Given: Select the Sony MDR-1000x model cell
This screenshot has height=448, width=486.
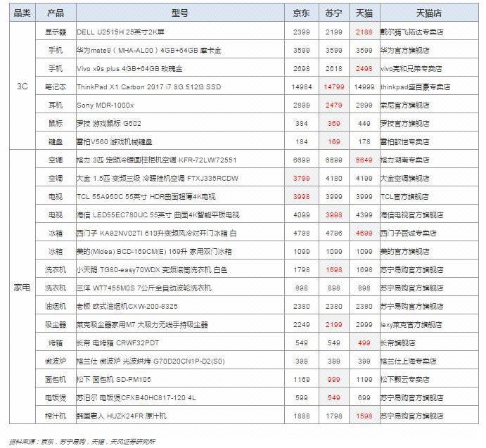Looking at the screenshot, I should (x=180, y=105).
